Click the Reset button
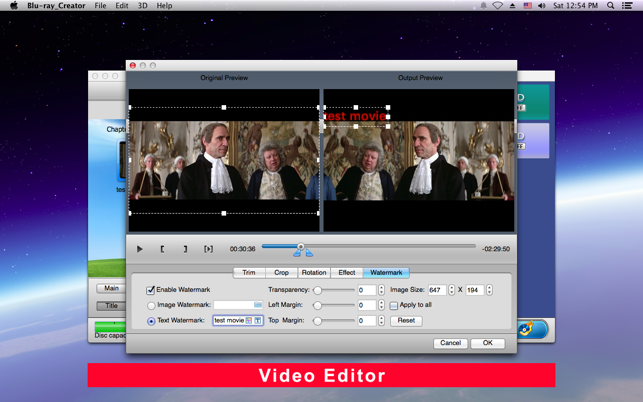This screenshot has height=402, width=643. click(x=406, y=321)
